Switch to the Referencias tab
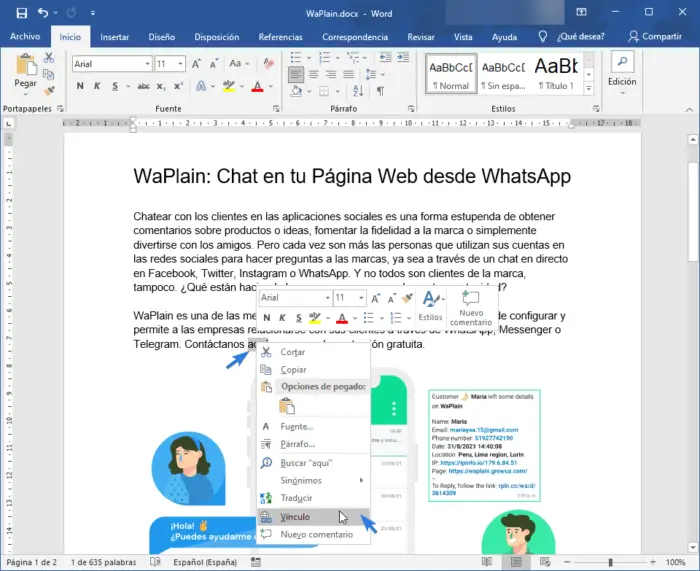This screenshot has width=700, height=571. point(280,37)
